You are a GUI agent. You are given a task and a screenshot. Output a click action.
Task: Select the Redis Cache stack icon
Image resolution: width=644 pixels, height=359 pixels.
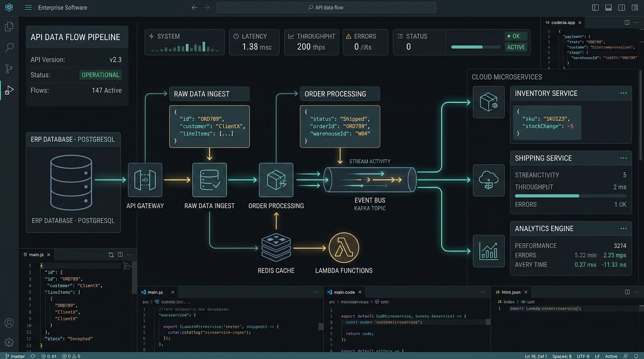pyautogui.click(x=276, y=247)
